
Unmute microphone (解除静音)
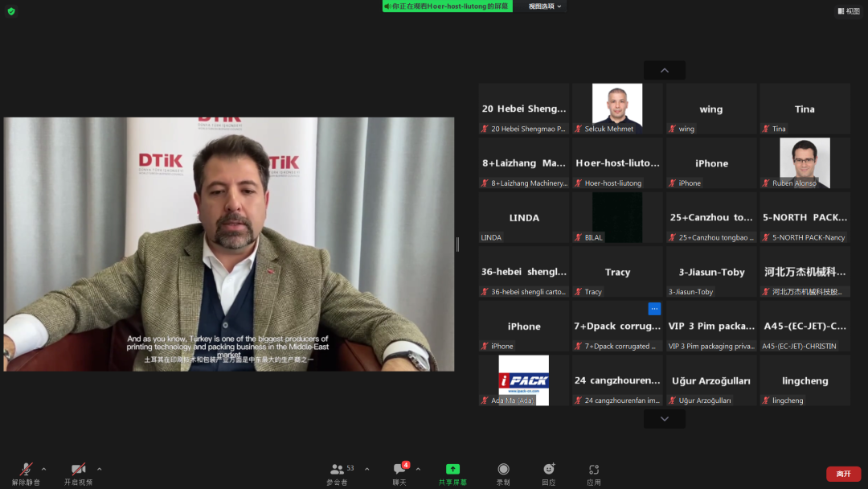26,469
